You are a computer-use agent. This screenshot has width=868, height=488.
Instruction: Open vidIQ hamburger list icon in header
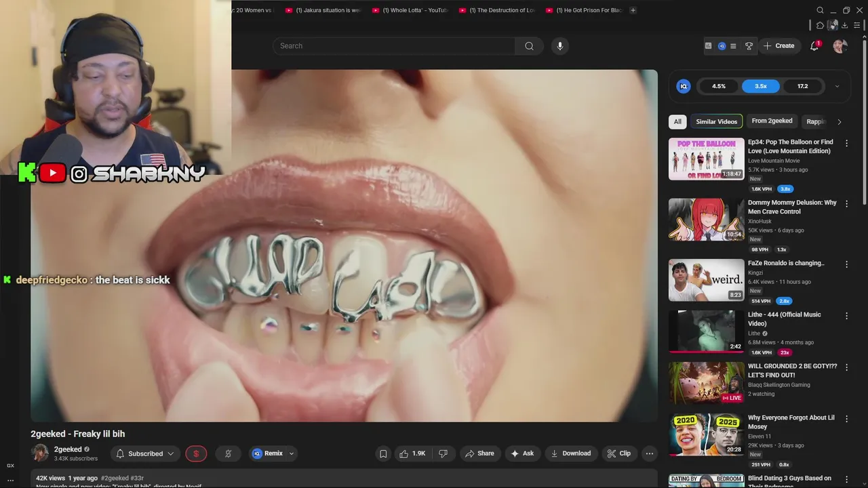(x=733, y=46)
